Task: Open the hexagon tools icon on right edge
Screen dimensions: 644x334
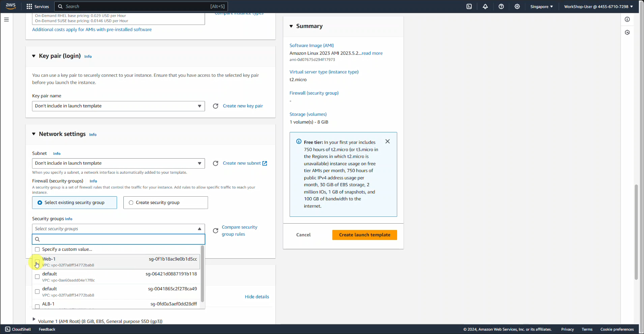Action: (x=627, y=32)
